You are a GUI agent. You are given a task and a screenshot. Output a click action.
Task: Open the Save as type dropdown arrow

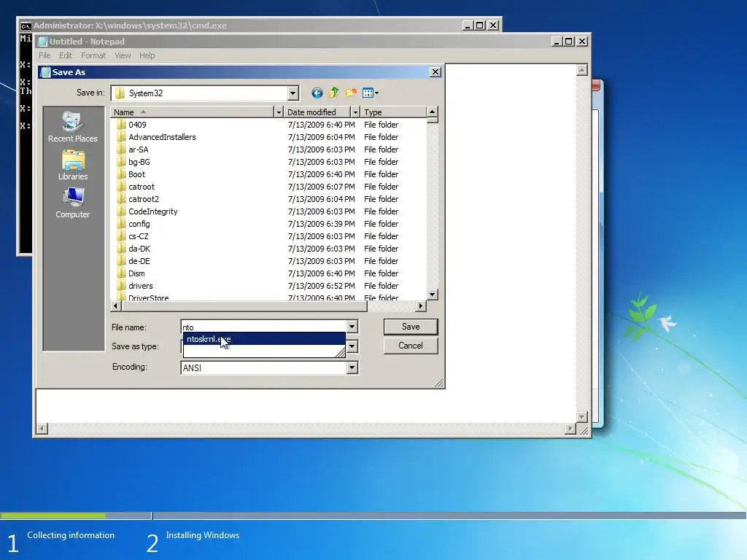(x=352, y=346)
